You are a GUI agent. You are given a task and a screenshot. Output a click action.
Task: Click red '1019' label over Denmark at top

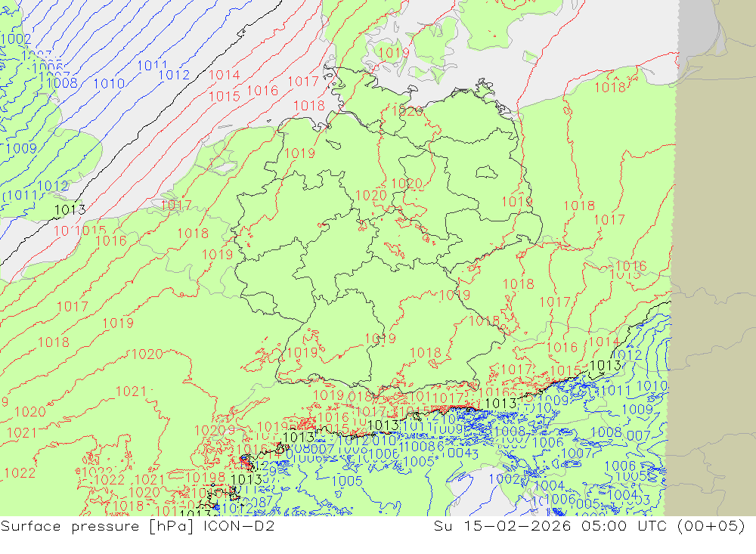[394, 52]
